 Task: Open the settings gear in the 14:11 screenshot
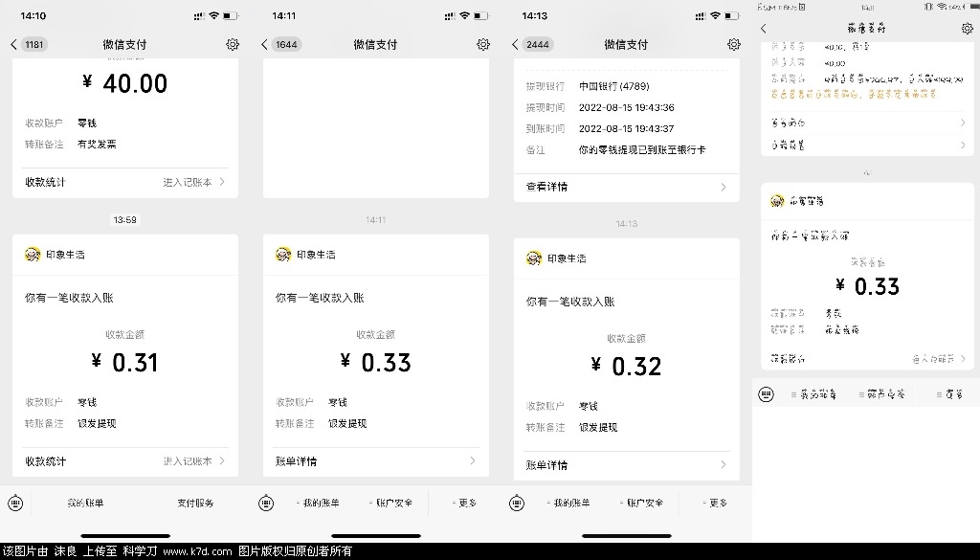point(483,44)
